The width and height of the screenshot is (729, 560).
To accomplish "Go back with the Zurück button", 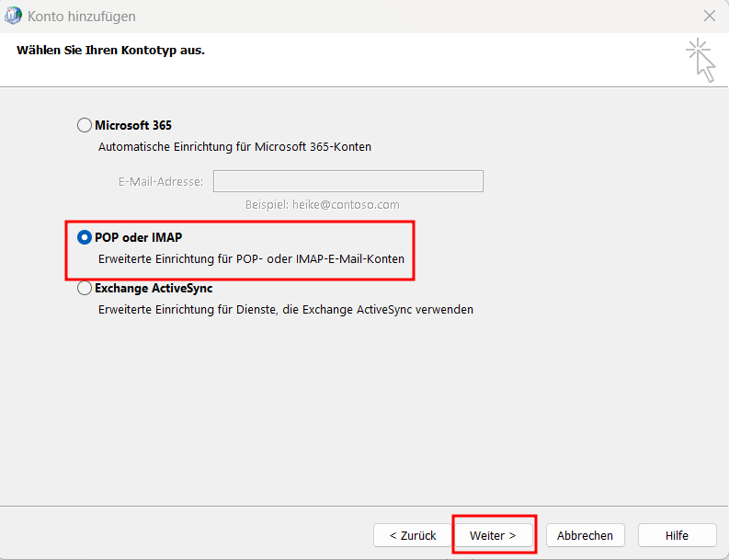I will 412,535.
